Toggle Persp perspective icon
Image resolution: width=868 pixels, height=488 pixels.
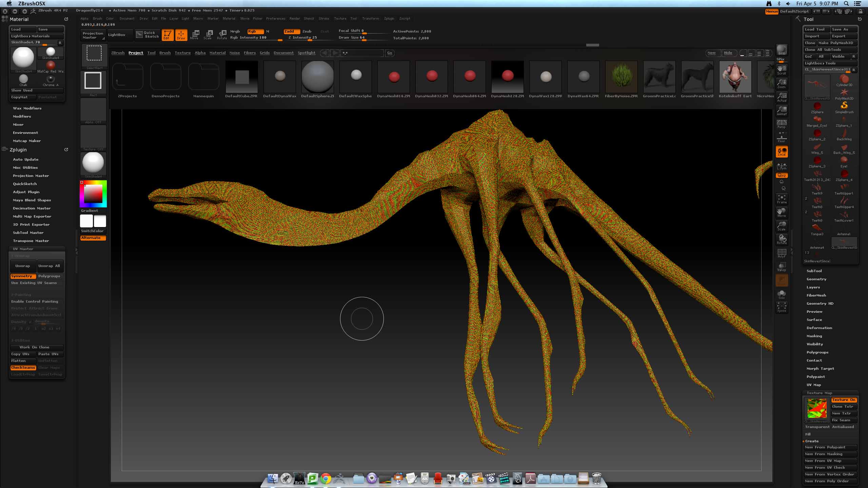click(x=782, y=124)
